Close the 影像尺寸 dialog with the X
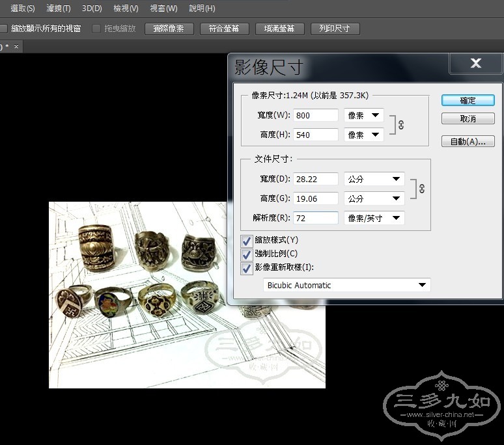 point(475,63)
